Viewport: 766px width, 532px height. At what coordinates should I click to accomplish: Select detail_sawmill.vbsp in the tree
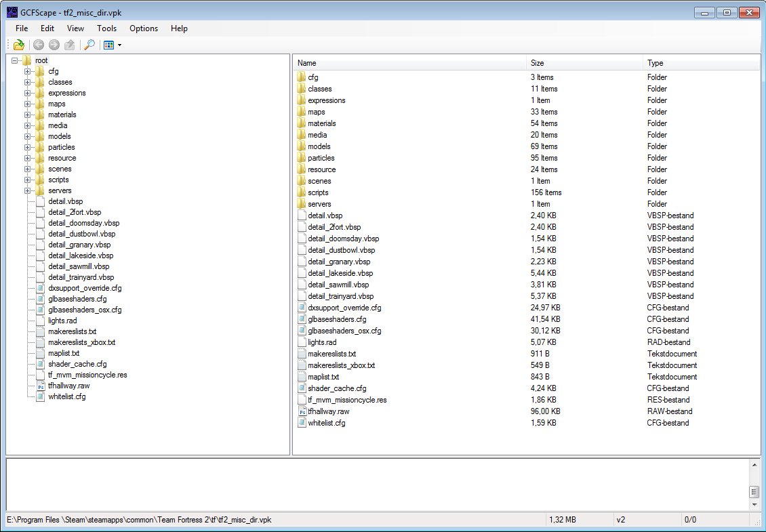79,267
